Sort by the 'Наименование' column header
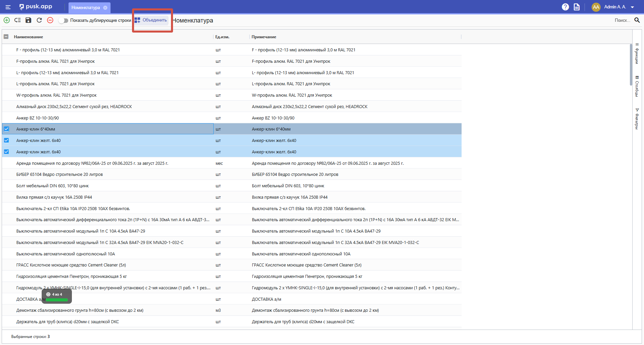This screenshot has width=644, height=345. point(29,37)
